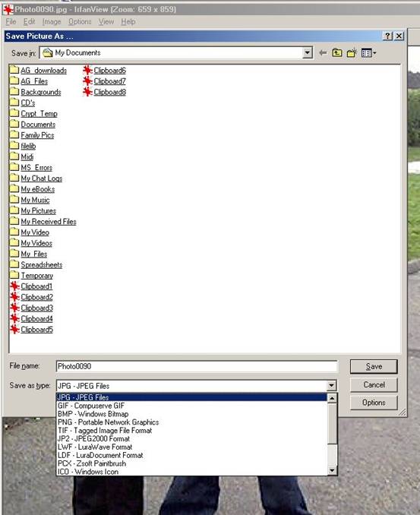Create a new folder with toolbar icon
This screenshot has width=420, height=515.
point(352,52)
